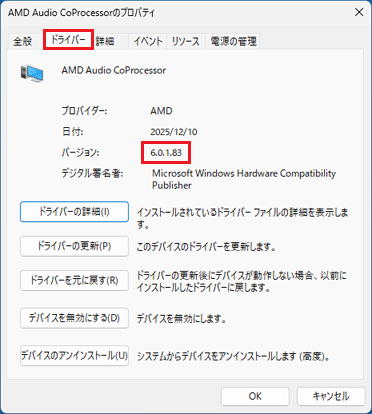Screen dimensions: 372x414
Task: Click the プロバイダー: label
Action: (x=84, y=111)
